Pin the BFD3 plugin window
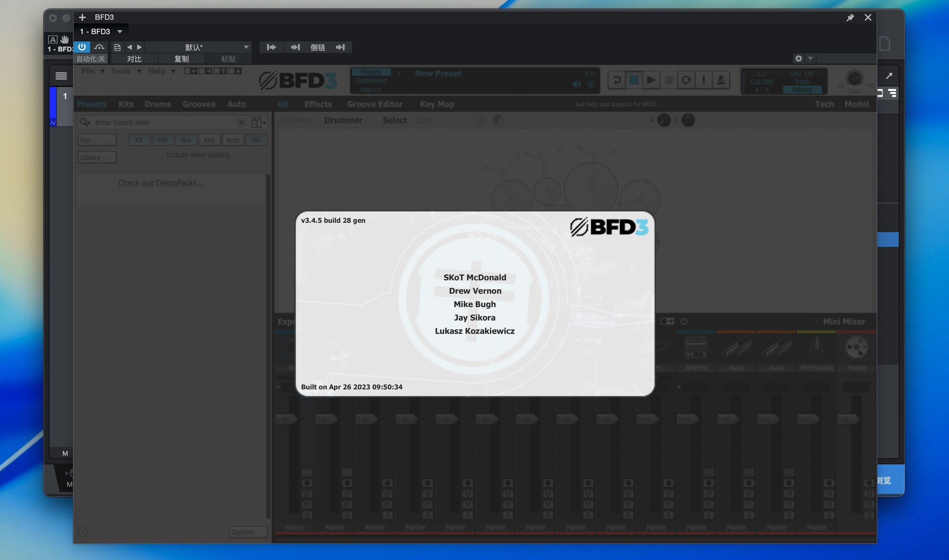The height and width of the screenshot is (560, 949). pos(850,17)
